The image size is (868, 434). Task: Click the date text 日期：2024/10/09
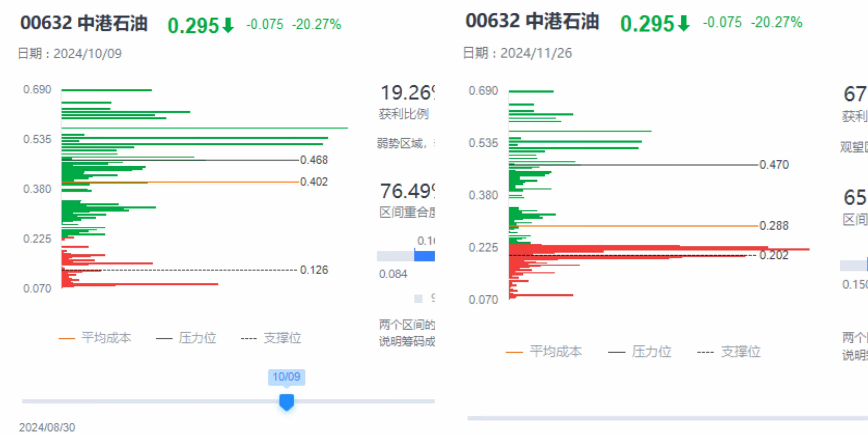pos(69,53)
